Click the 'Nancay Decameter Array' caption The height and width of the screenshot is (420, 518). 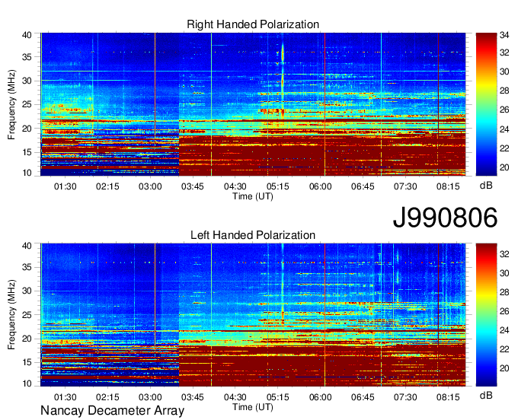pyautogui.click(x=112, y=410)
